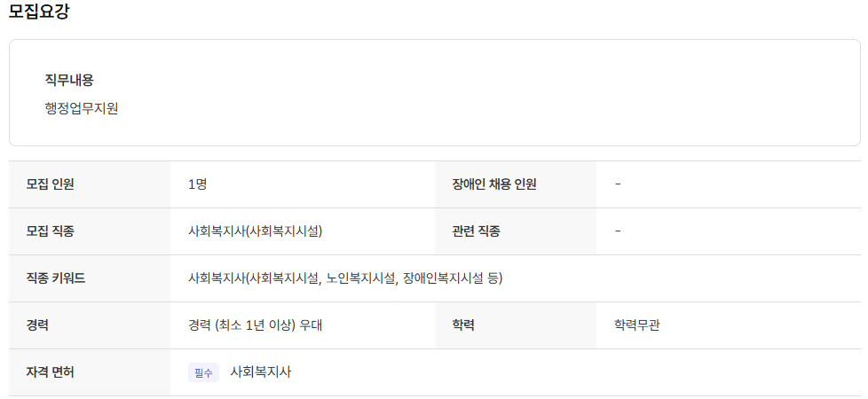Click the dash value beside 관련 직종
The height and width of the screenshot is (399, 868).
click(618, 231)
